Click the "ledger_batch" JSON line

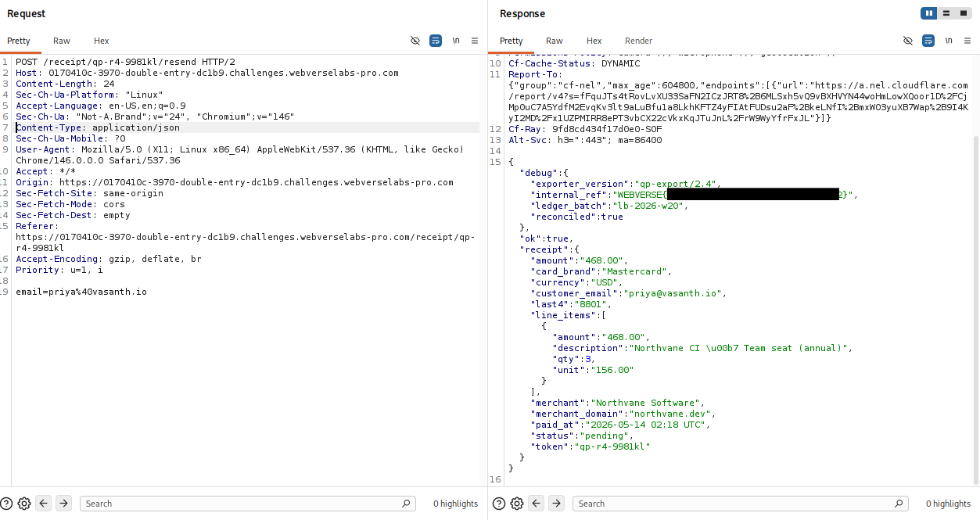[609, 206]
